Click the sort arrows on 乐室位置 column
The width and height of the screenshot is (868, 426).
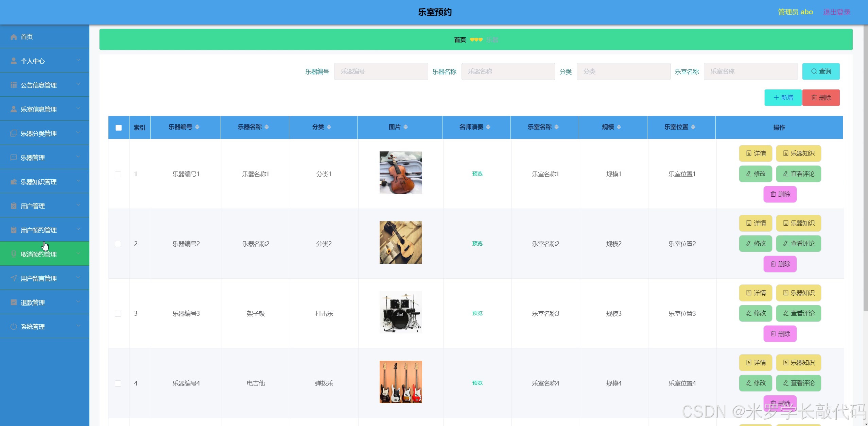(x=693, y=127)
